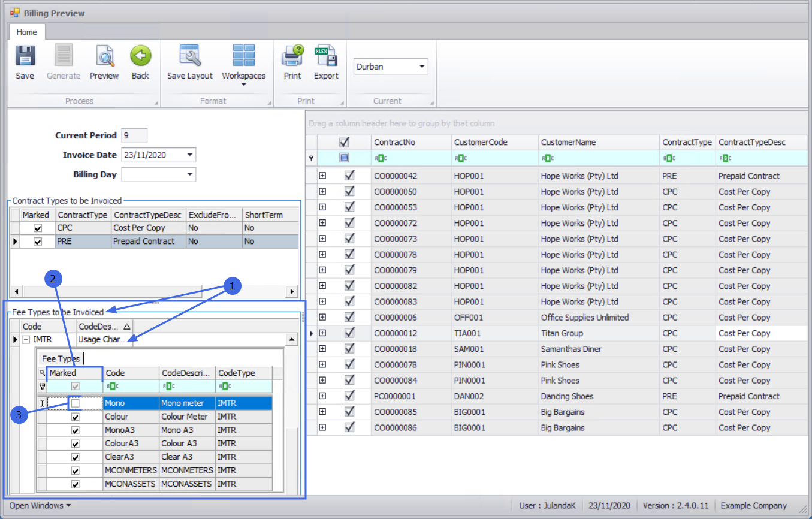This screenshot has height=519, width=812.
Task: Collapse the IMTR fee type row
Action: [26, 340]
